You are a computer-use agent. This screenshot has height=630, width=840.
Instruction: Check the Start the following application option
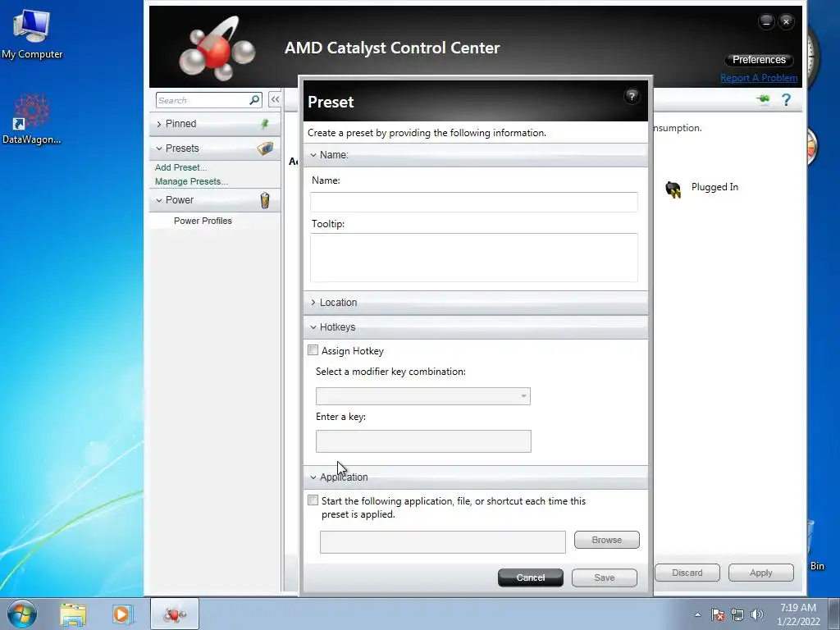(x=313, y=500)
